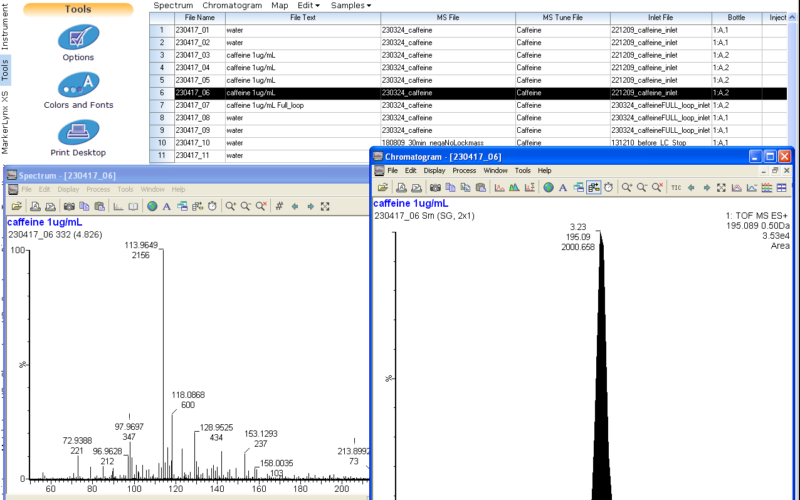Toggle the real-time update button in Chromatogram toolbar

(x=593, y=187)
